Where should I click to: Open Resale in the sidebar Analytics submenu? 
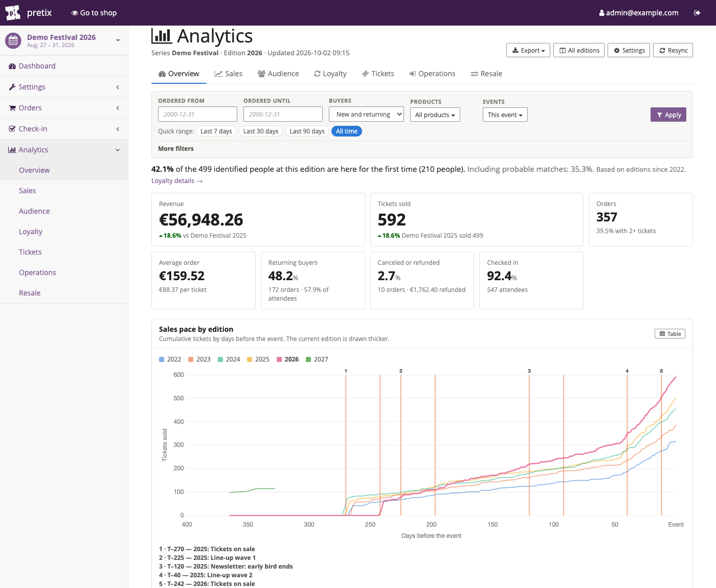[x=30, y=293]
